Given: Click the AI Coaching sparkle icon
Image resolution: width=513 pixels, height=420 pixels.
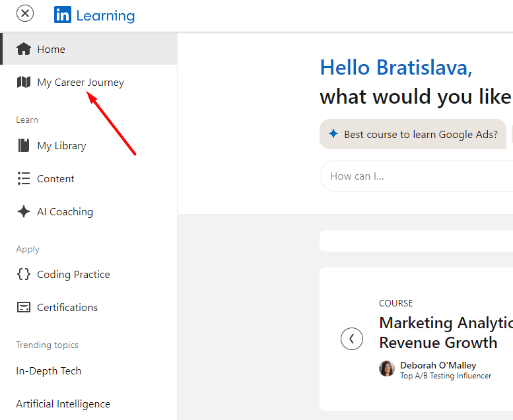Looking at the screenshot, I should click(x=24, y=211).
